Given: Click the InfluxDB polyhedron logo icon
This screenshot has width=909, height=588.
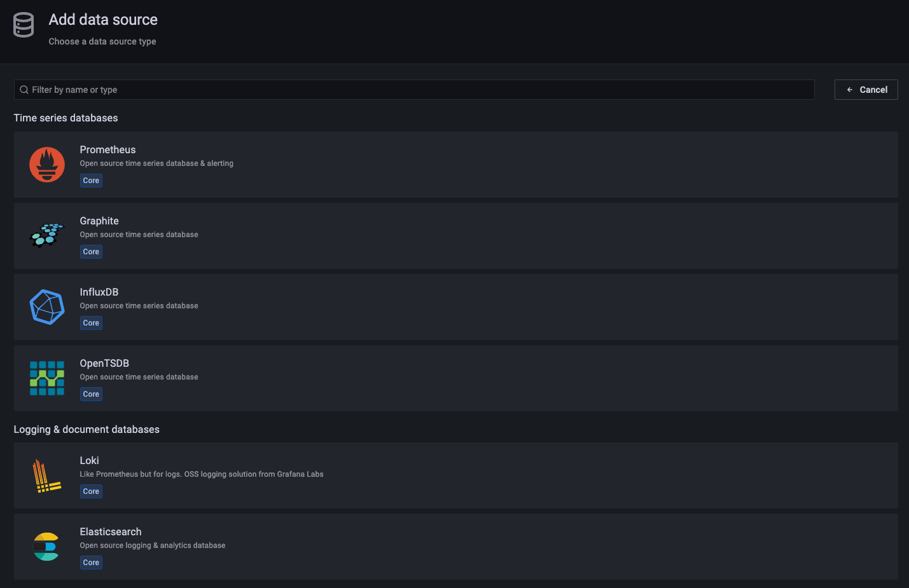Looking at the screenshot, I should (x=47, y=307).
